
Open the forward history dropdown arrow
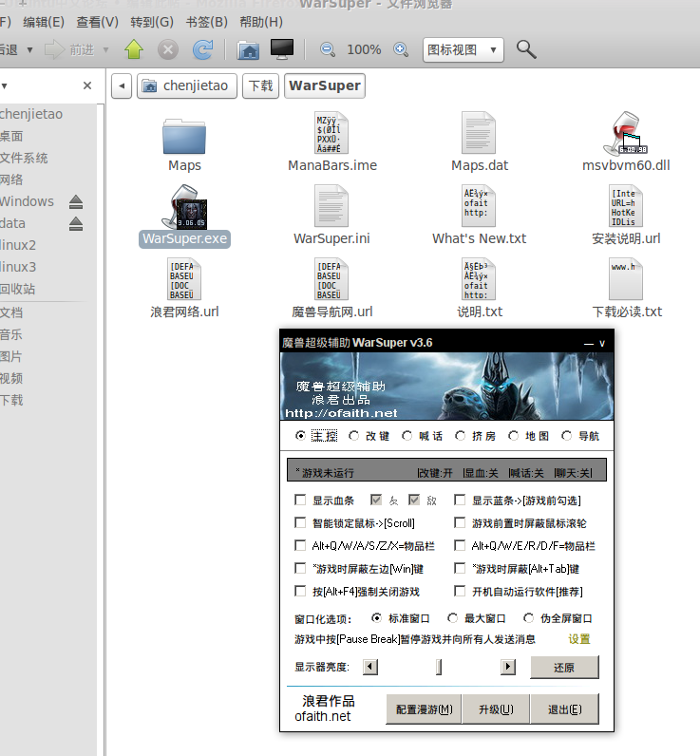pos(105,49)
